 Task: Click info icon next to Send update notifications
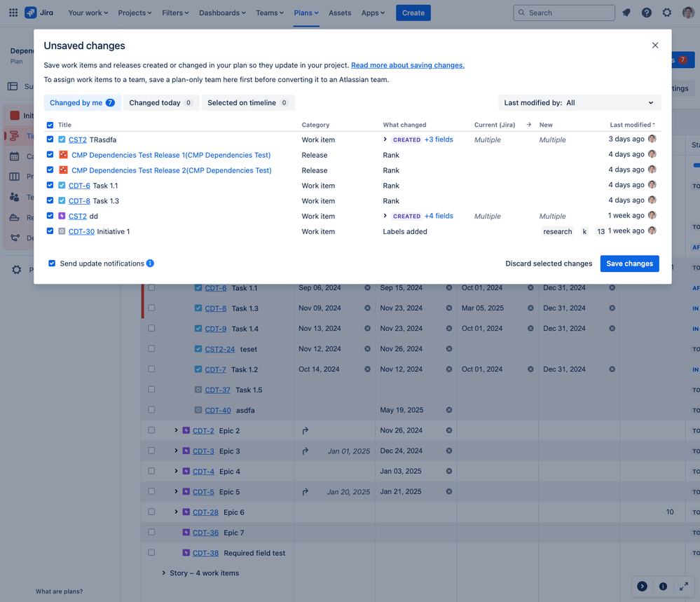point(151,263)
